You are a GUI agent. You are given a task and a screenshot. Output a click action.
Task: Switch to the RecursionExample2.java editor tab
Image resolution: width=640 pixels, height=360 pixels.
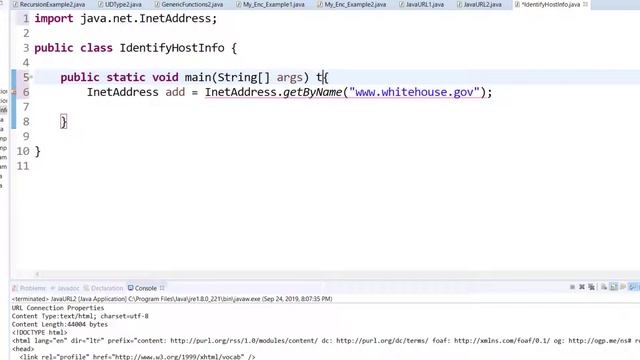[49, 4]
